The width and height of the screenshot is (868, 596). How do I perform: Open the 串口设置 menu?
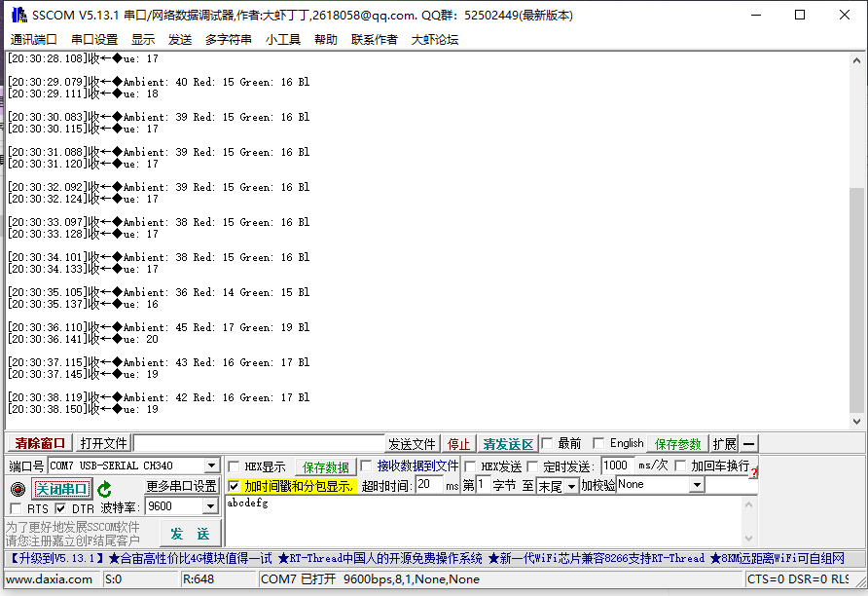94,40
